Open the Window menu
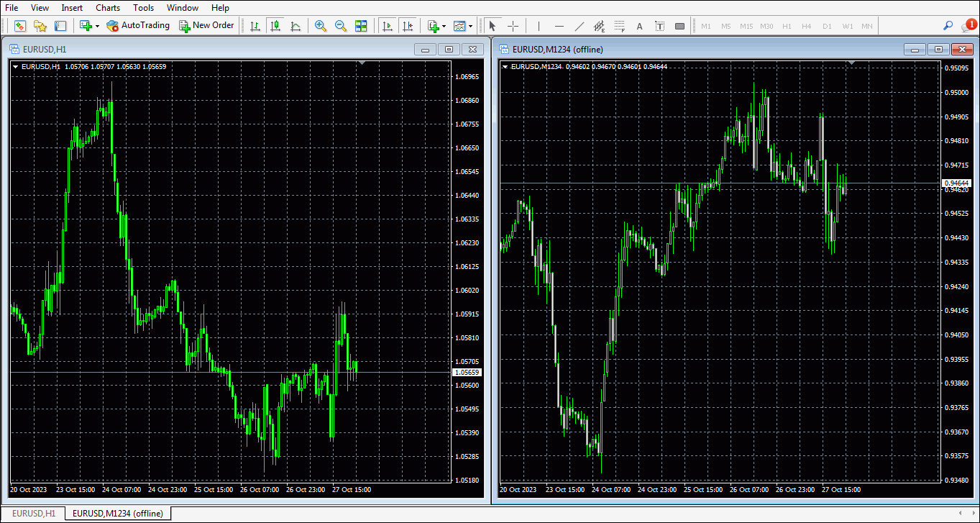The width and height of the screenshot is (980, 523). click(183, 8)
